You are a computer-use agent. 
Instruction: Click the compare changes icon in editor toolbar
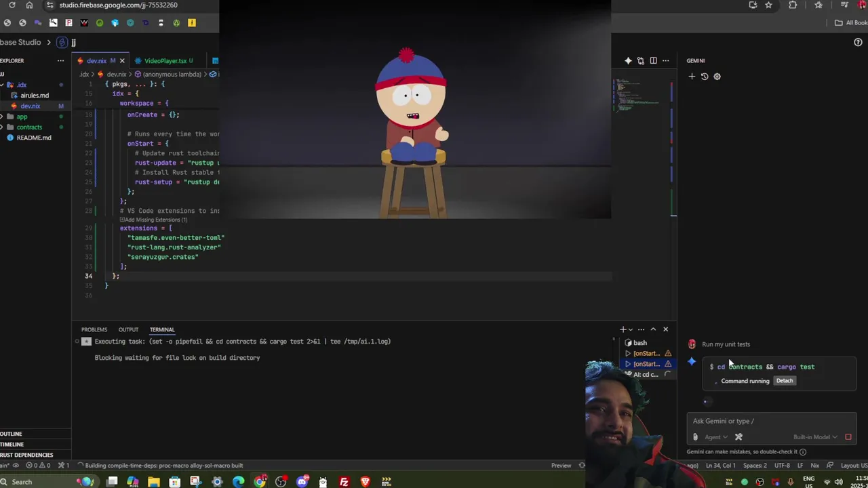point(640,60)
